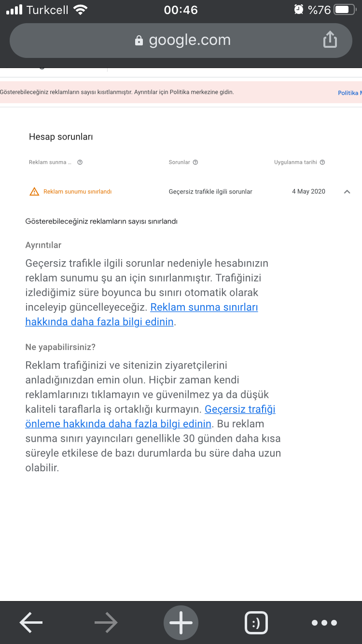The image size is (362, 644).
Task: Open Geçersiz trafiği önleme hakkında link
Action: pos(150,417)
